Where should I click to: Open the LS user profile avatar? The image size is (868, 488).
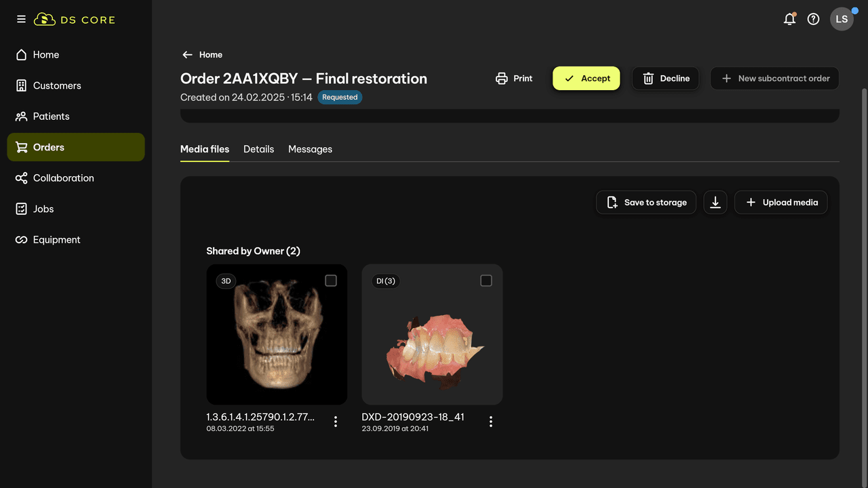pyautogui.click(x=842, y=19)
